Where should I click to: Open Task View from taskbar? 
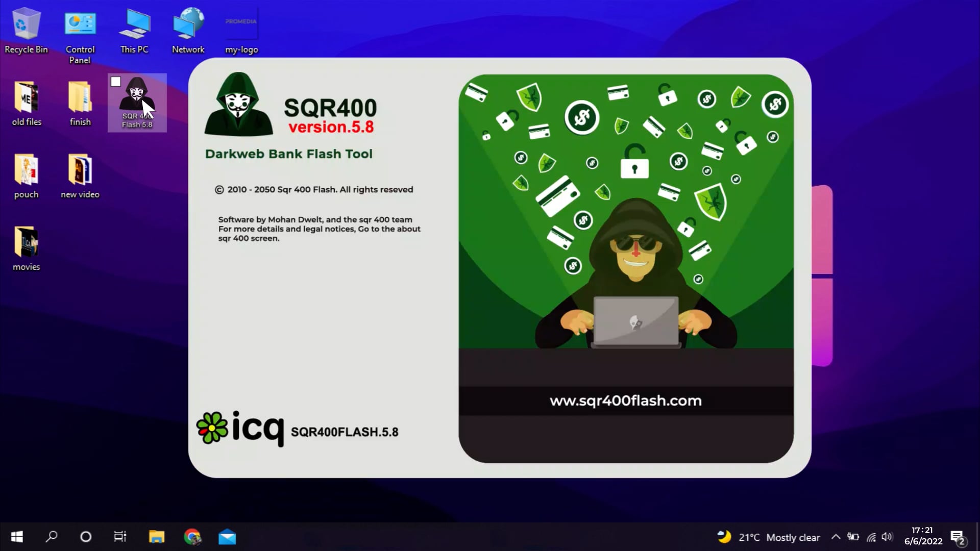click(120, 537)
